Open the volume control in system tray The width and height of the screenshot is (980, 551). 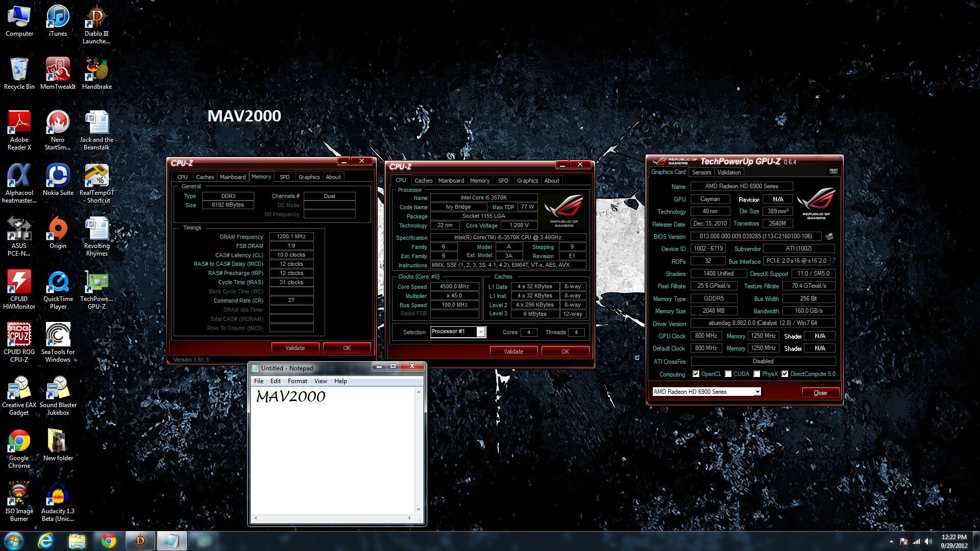[928, 541]
